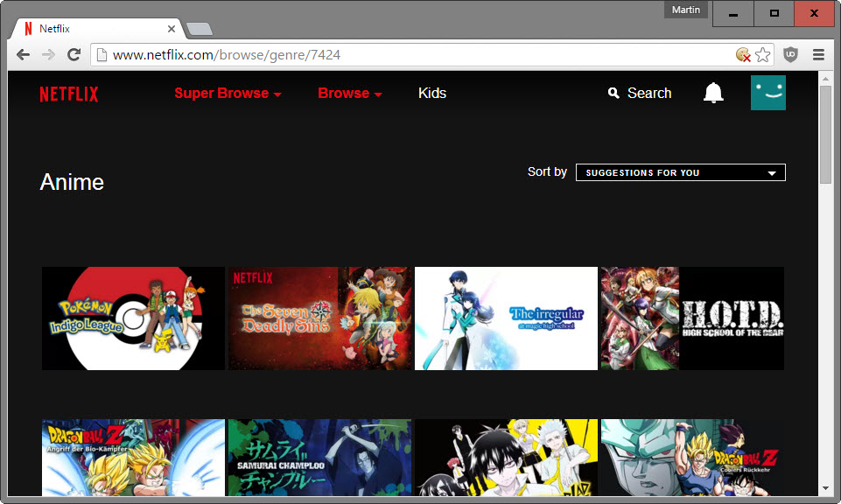Open The Irregular at Magic High School

pyautogui.click(x=506, y=318)
